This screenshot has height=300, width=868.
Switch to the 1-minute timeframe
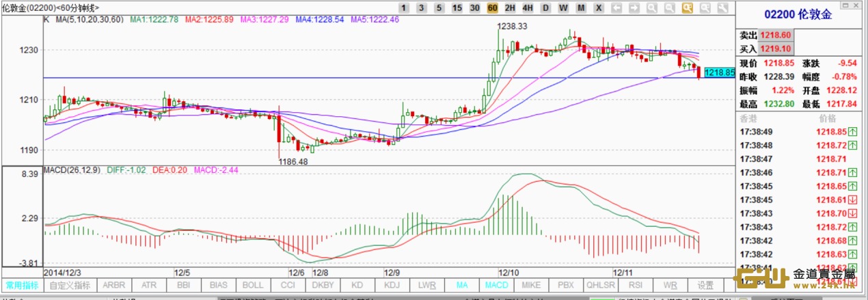point(404,8)
